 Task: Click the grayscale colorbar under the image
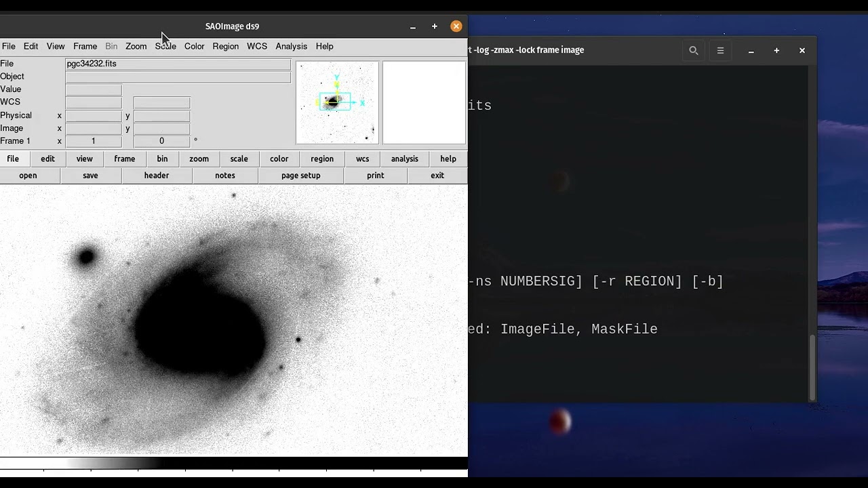click(233, 464)
